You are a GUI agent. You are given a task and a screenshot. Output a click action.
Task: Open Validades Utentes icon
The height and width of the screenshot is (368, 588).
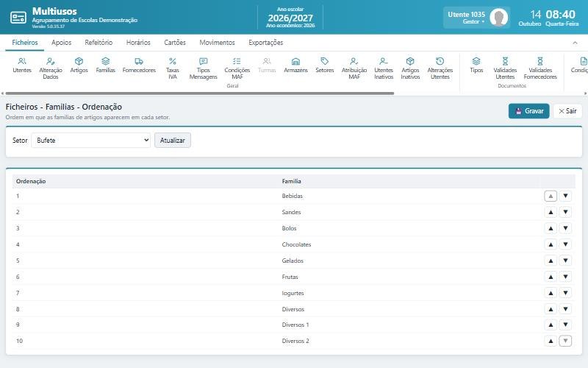[505, 68]
